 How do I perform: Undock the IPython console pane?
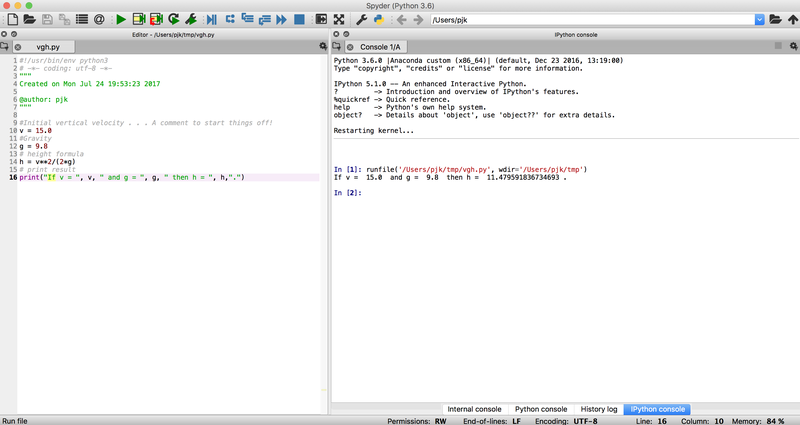346,34
